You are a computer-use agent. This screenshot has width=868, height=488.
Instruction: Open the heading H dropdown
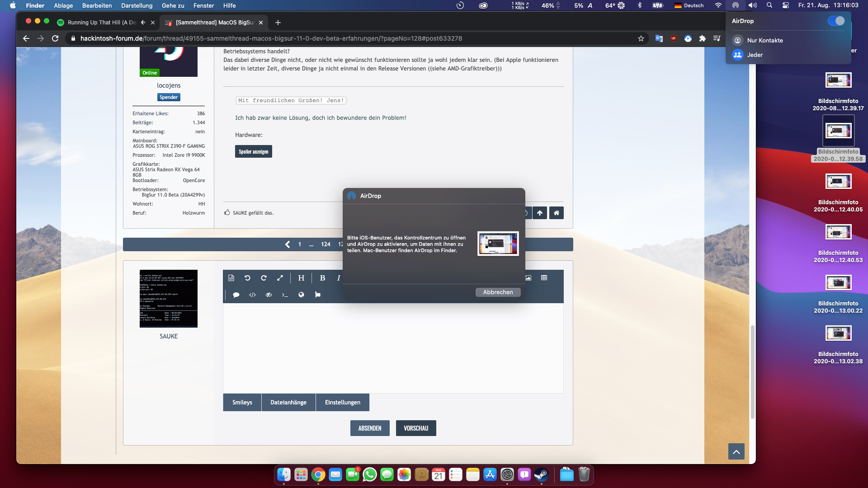[x=301, y=278]
